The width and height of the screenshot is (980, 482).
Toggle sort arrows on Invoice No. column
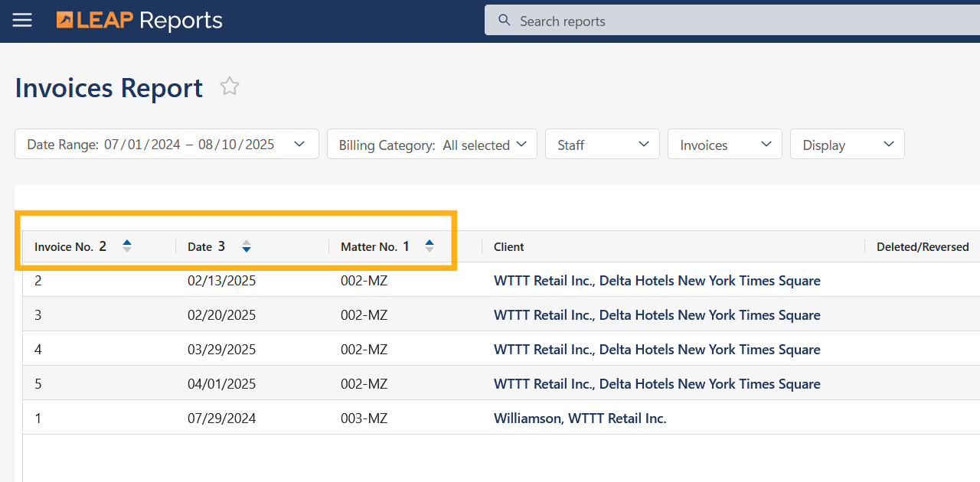[x=127, y=246]
